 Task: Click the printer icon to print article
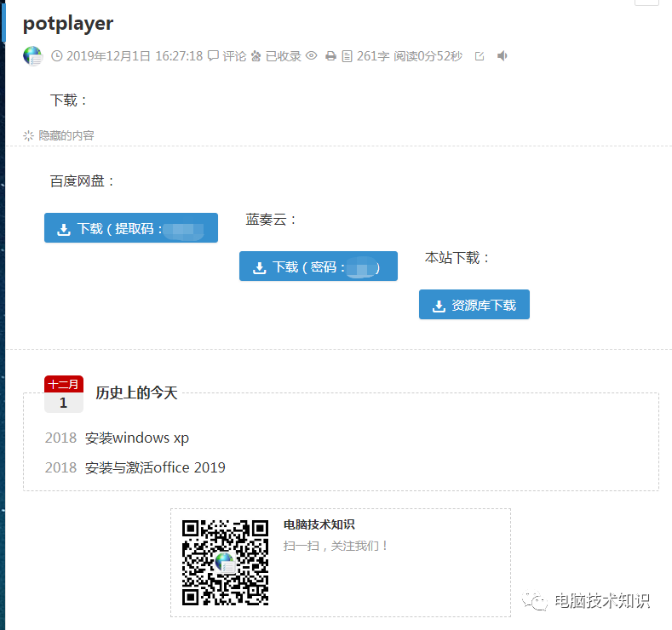[330, 56]
